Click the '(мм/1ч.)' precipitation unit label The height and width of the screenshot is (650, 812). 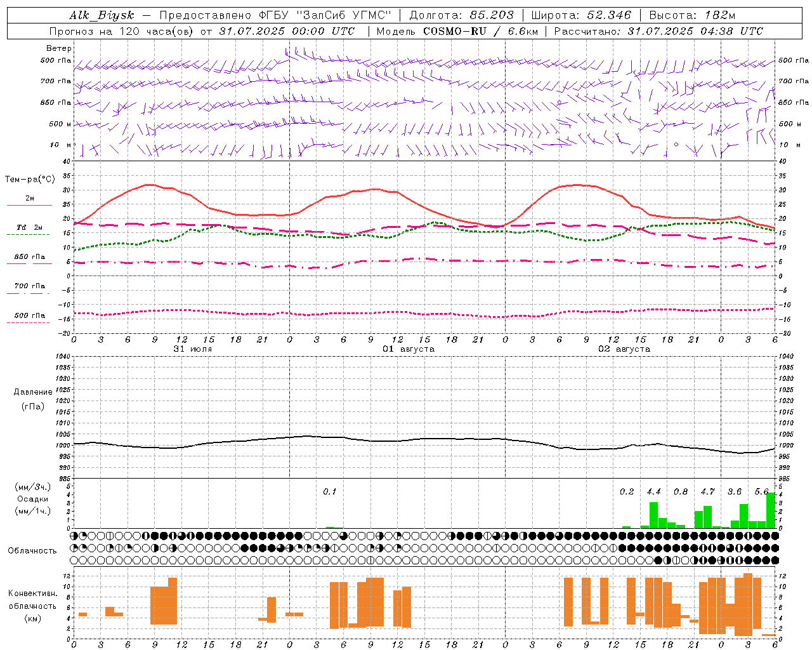click(33, 511)
